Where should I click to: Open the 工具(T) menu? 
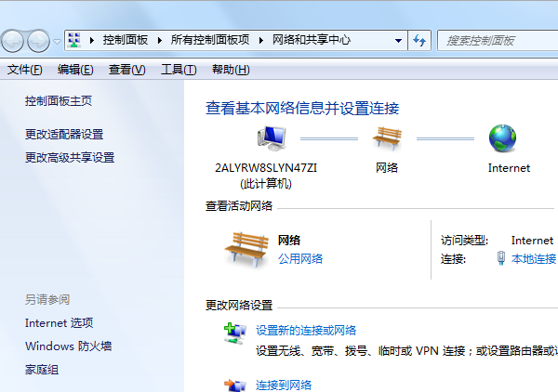[x=179, y=70]
